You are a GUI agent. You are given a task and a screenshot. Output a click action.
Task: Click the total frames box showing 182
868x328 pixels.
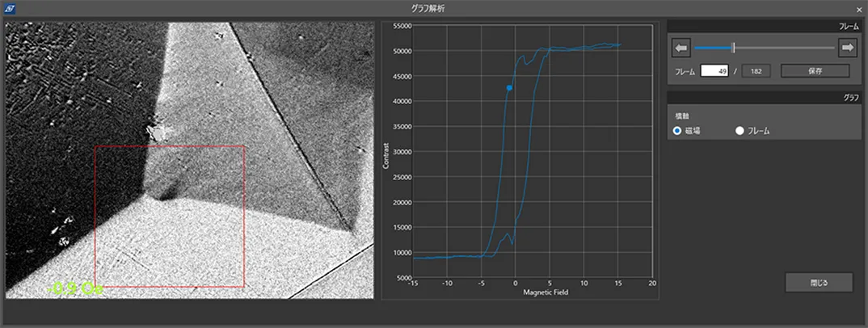(756, 71)
